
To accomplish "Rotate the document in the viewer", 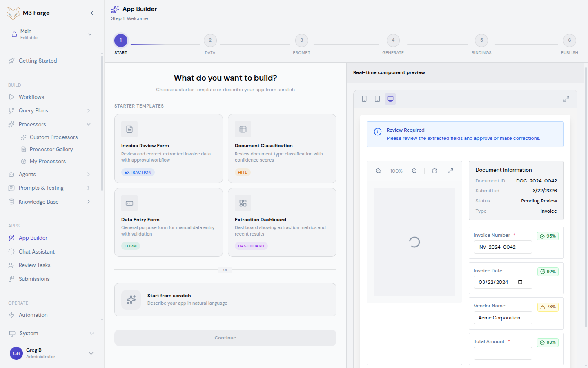I will (x=434, y=171).
